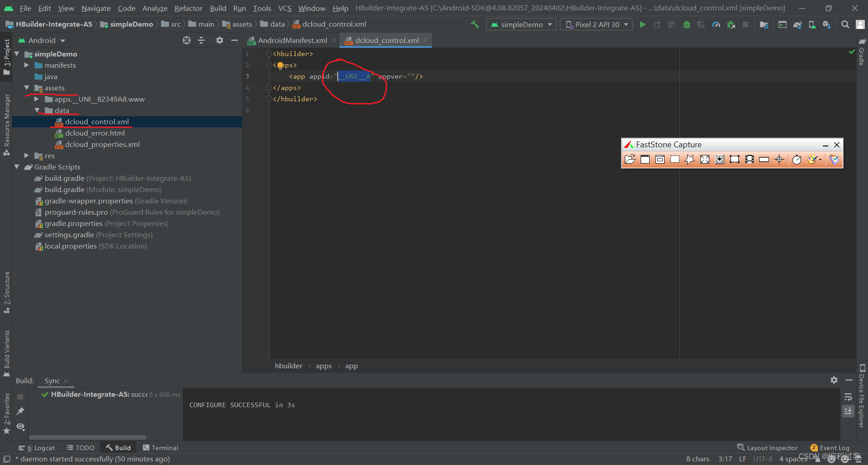The height and width of the screenshot is (465, 868).
Task: Click the Search Everywhere magnifier icon
Action: click(845, 24)
